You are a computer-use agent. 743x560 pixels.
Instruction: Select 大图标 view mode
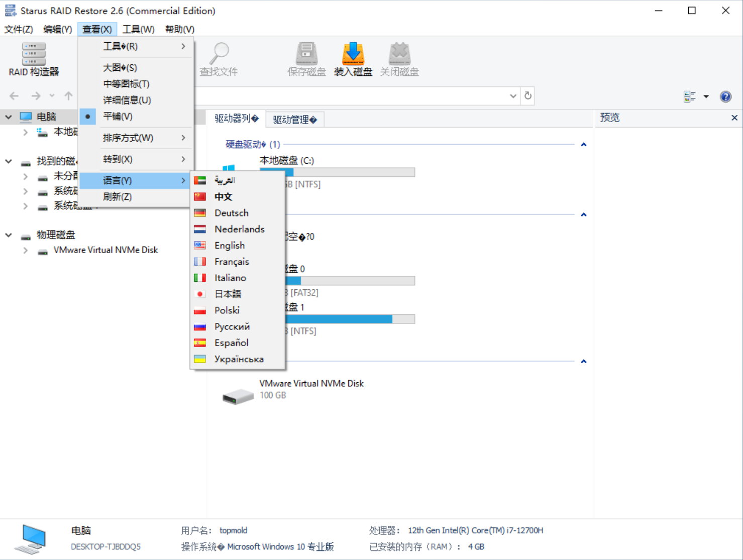click(136, 67)
